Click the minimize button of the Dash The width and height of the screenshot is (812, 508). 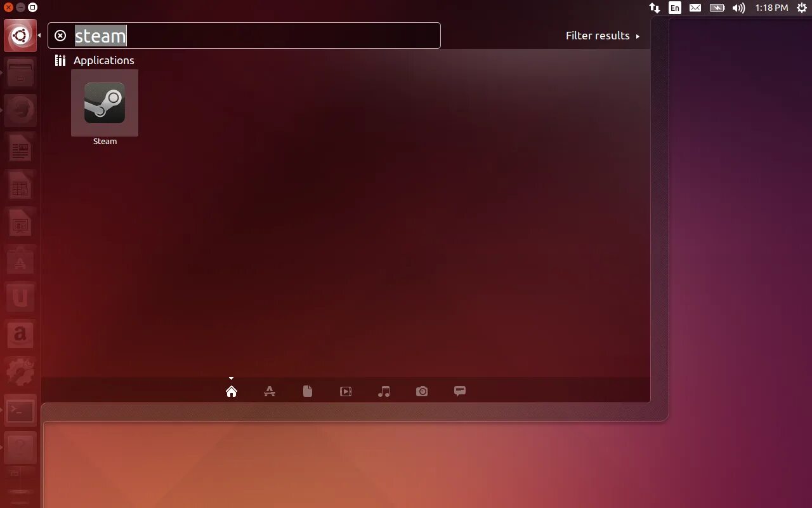coord(21,8)
